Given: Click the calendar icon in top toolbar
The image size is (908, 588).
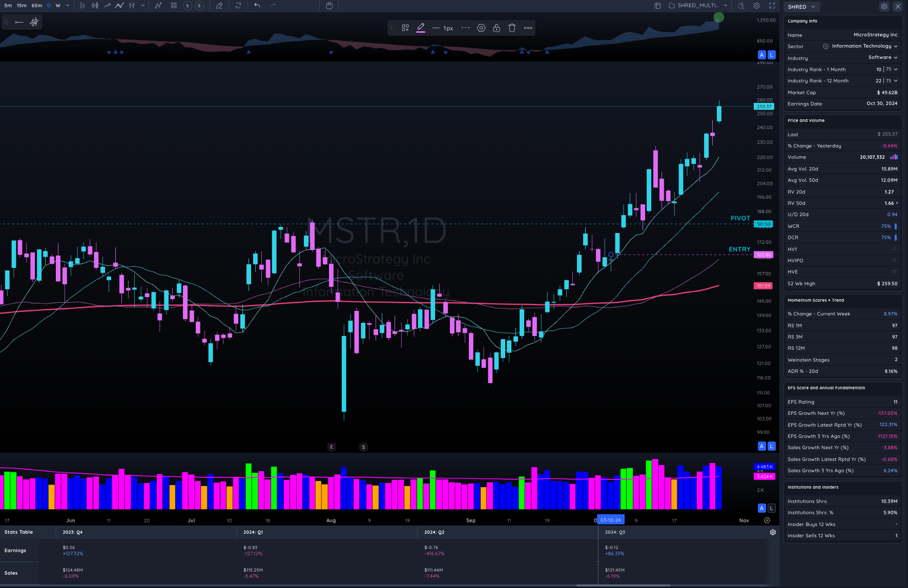Looking at the screenshot, I should pyautogui.click(x=329, y=6).
